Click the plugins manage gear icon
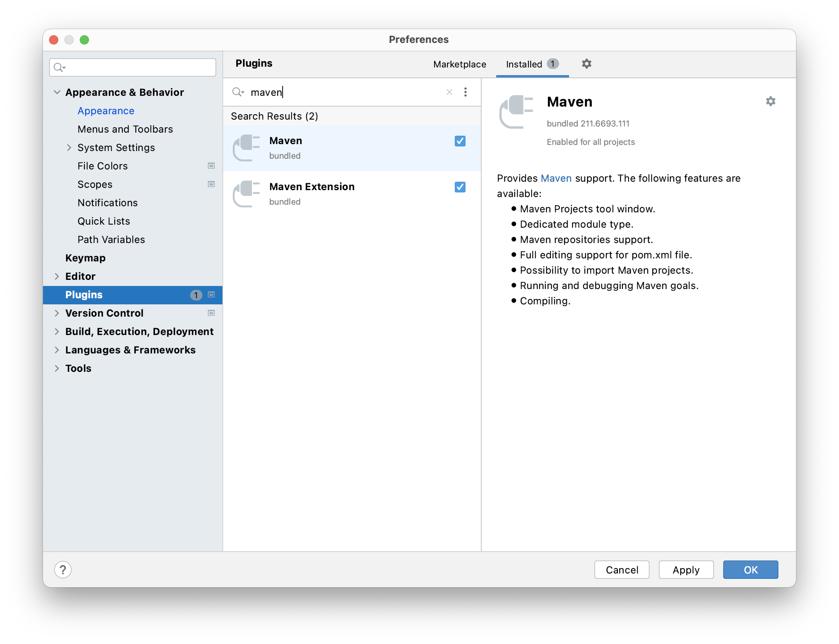 [x=586, y=64]
